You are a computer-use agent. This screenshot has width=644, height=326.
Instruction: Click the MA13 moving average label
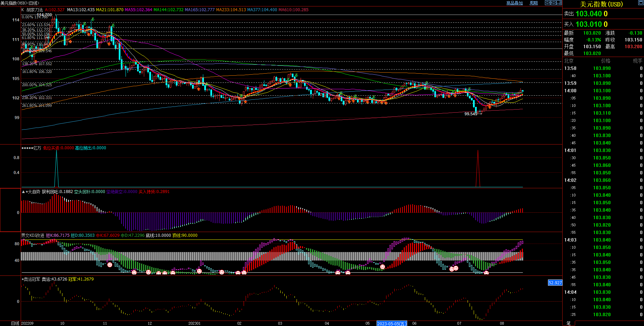point(81,10)
